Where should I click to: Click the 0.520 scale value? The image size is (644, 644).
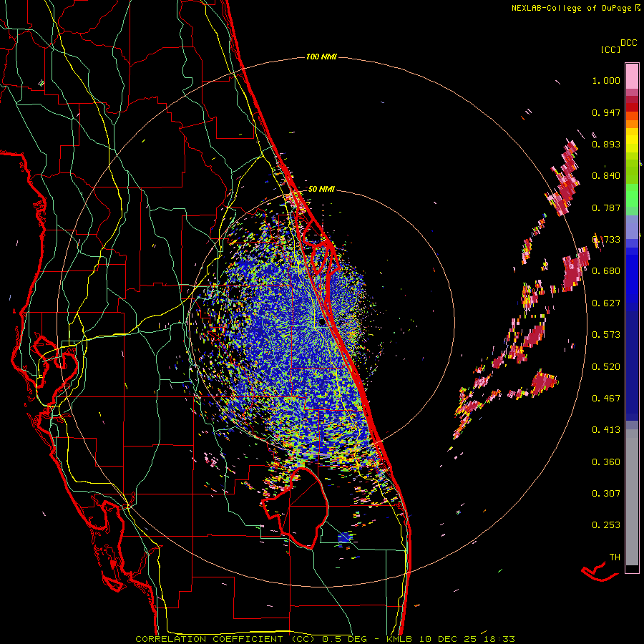click(606, 367)
